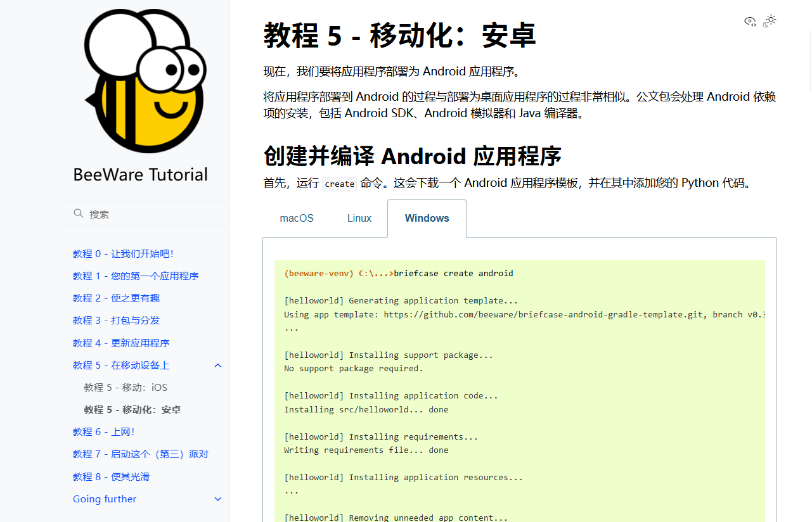Viewport: 812px width, 522px height.
Task: Click the Using app template github URL line
Action: (524, 315)
